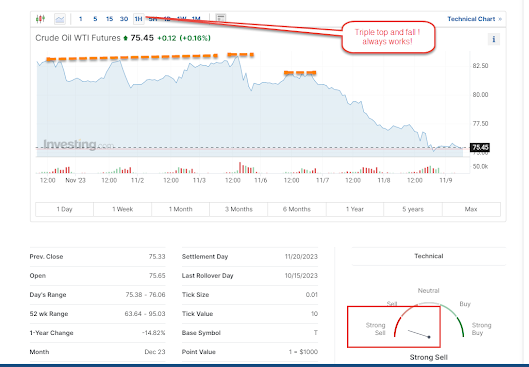Open the news overlay icon in chart toolbar
Viewport: 529px width, 367px height.
[x=221, y=19]
